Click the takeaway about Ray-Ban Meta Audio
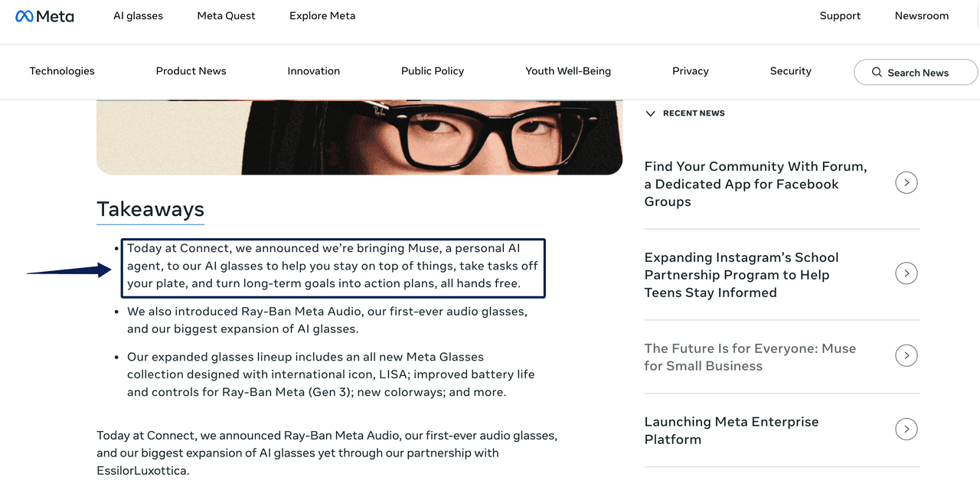This screenshot has width=980, height=487. pos(328,320)
